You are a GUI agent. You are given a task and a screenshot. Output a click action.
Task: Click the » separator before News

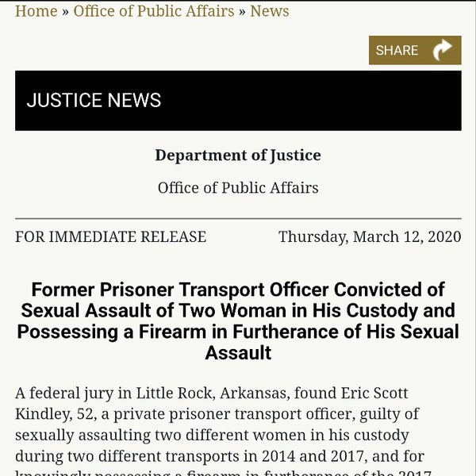click(x=242, y=11)
